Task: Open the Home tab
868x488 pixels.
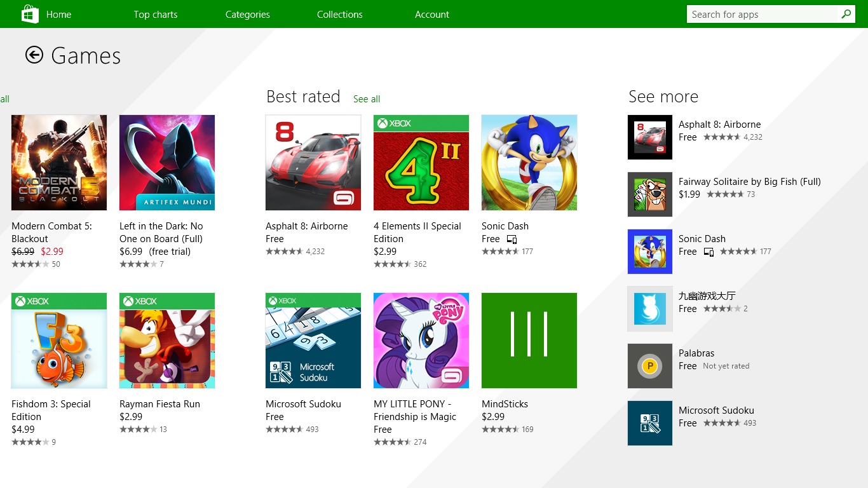Action: point(58,14)
